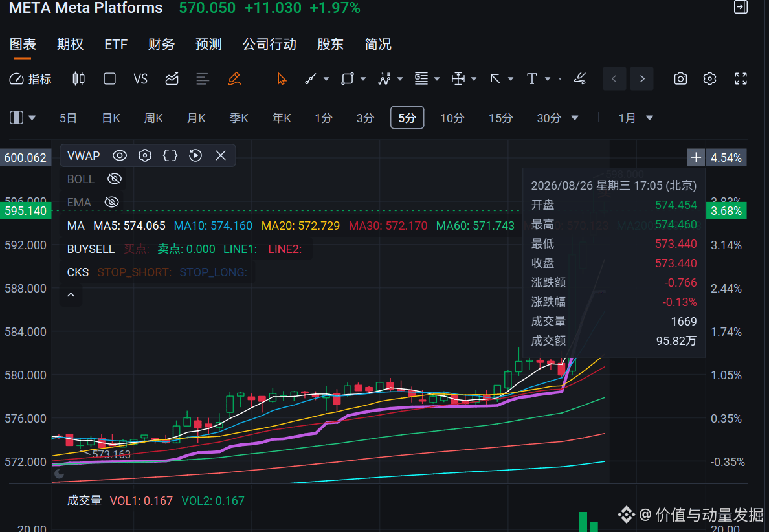The image size is (769, 532).
Task: Select the arrow marker tool
Action: click(x=495, y=79)
